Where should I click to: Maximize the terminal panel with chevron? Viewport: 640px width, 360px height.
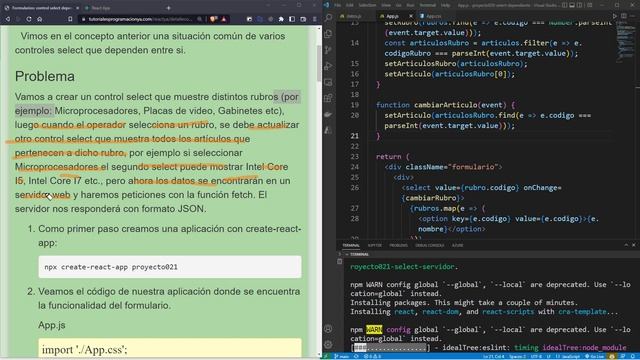click(626, 245)
